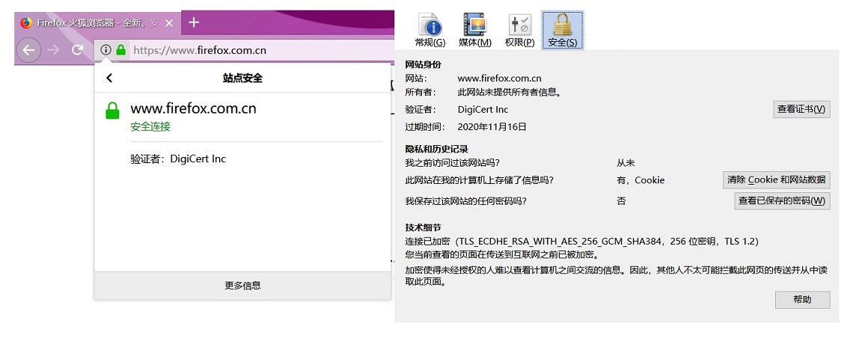The height and width of the screenshot is (347, 868).
Task: Click large green padlock in 站点安全 panel
Action: (112, 111)
